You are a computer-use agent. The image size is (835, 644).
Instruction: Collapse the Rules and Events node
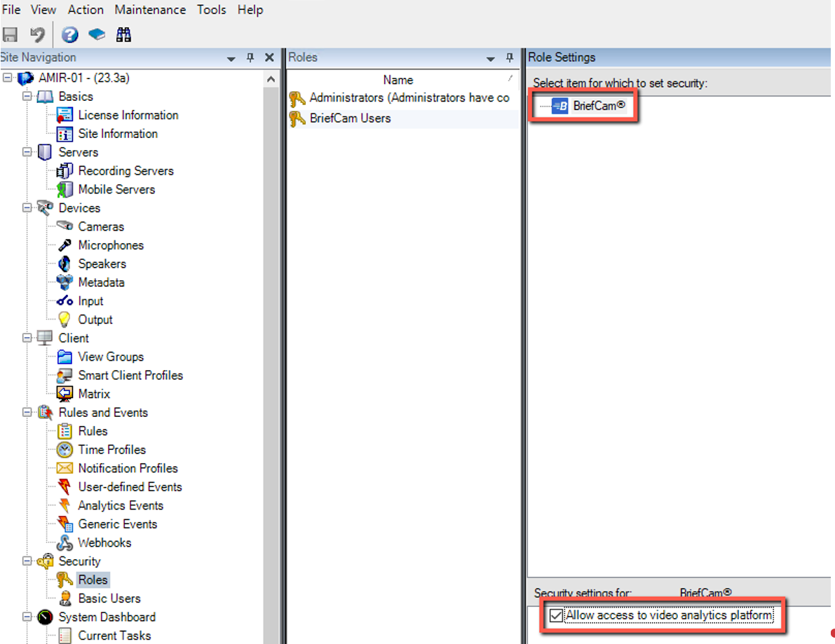click(x=27, y=413)
